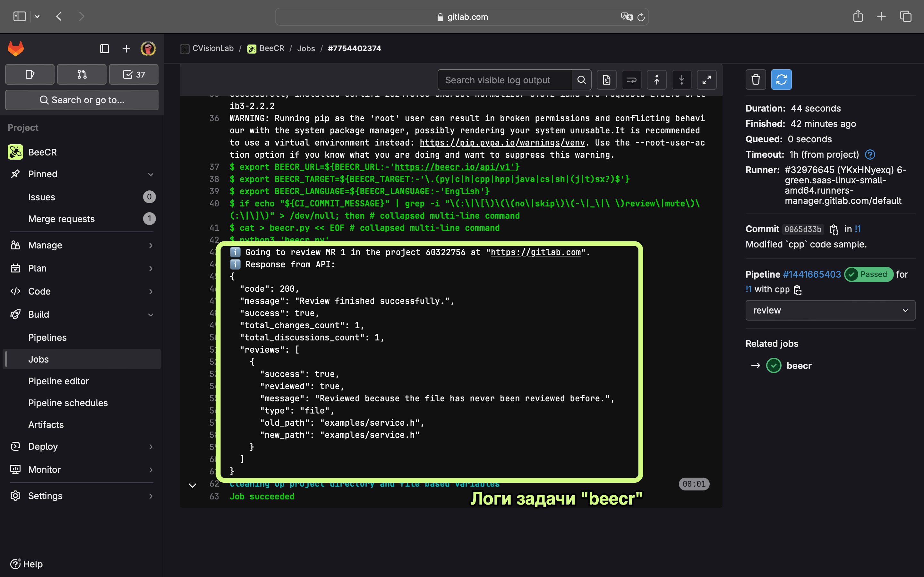Screen dimensions: 924x577
Task: Toggle log line wrapping
Action: pos(631,80)
